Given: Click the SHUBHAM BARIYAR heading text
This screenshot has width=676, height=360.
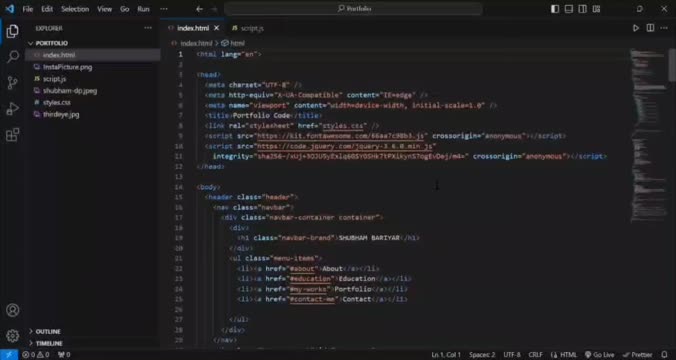Looking at the screenshot, I should [x=369, y=238].
